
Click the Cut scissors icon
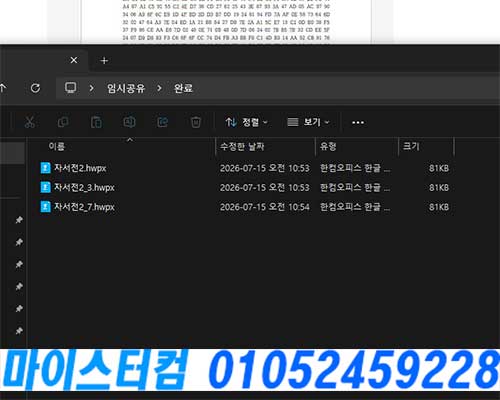pos(30,122)
